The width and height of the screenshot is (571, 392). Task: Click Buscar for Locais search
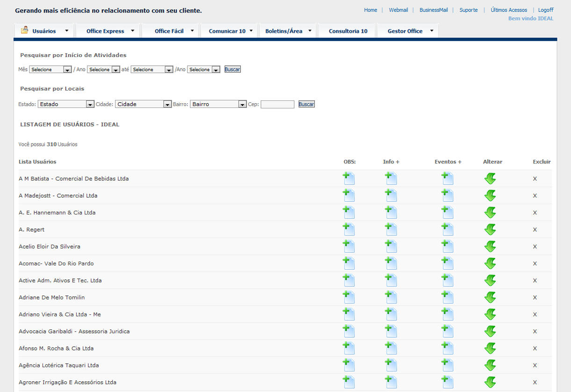(306, 104)
